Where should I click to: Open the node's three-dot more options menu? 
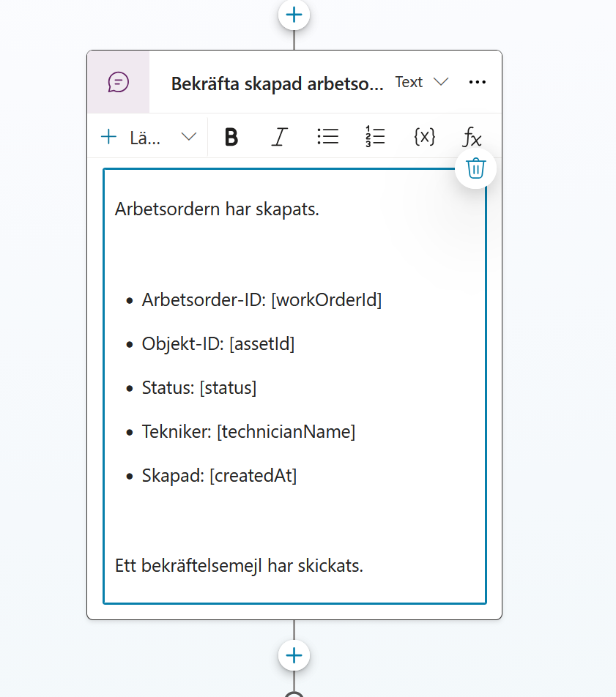point(478,82)
